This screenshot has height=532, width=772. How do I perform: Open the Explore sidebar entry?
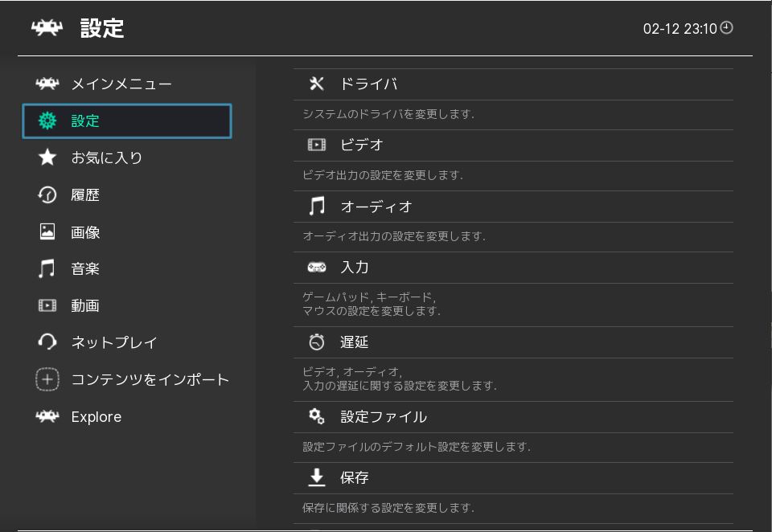point(96,417)
